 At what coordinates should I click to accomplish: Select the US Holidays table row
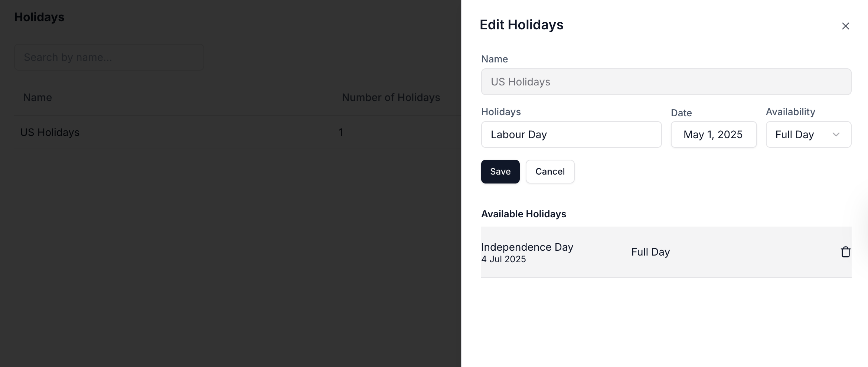pyautogui.click(x=238, y=132)
